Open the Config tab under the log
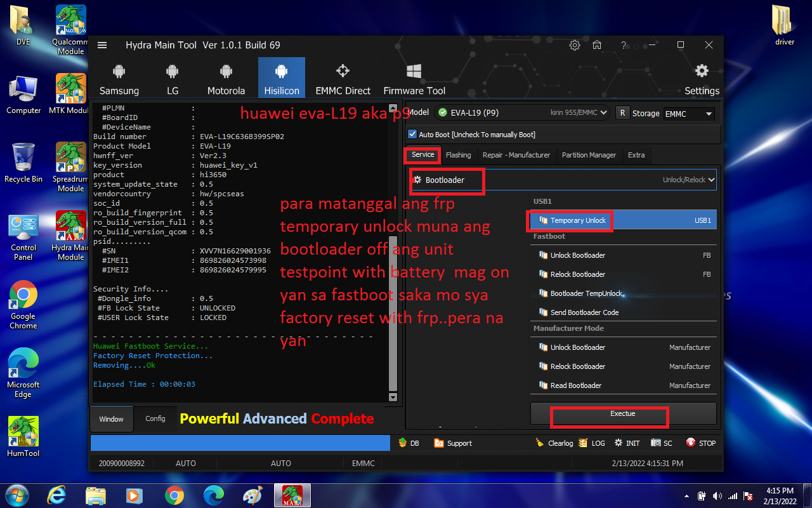 (x=155, y=418)
